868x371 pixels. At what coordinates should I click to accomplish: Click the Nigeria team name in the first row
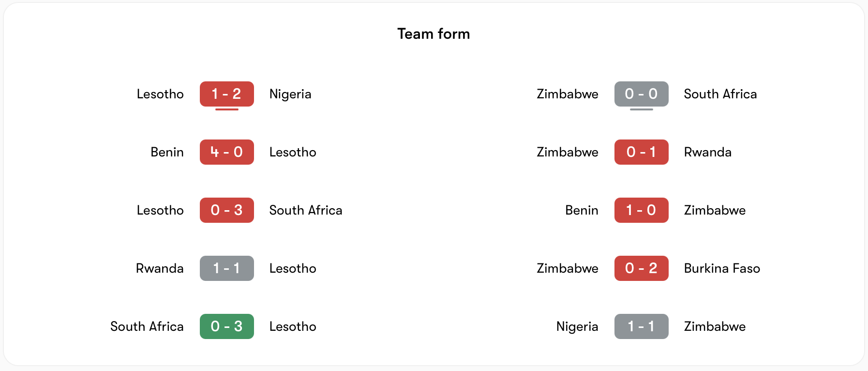[290, 94]
